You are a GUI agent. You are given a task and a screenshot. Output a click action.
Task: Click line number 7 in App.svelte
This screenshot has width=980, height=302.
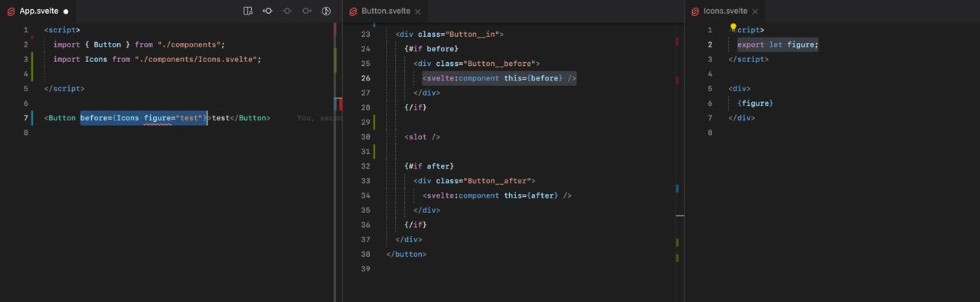[x=26, y=118]
